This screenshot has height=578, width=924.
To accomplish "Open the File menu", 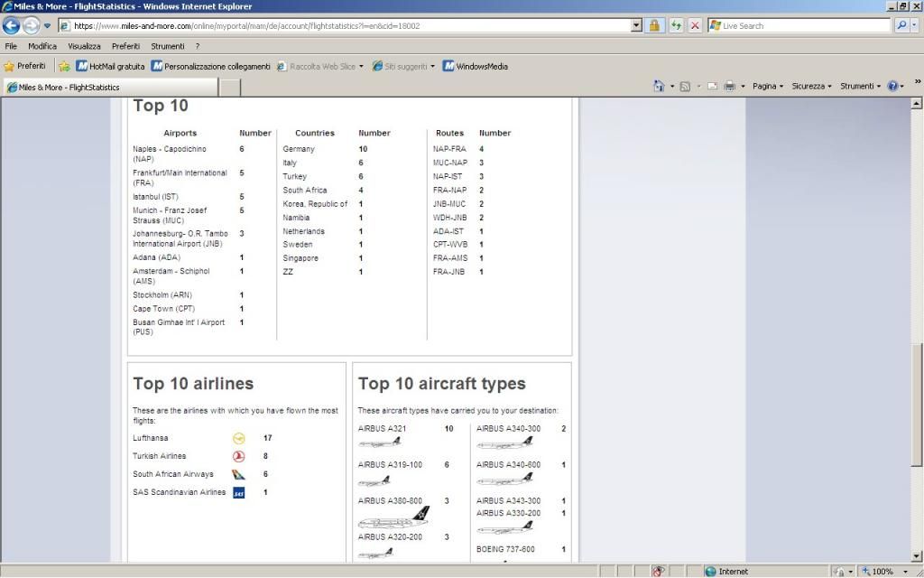I will (x=11, y=46).
